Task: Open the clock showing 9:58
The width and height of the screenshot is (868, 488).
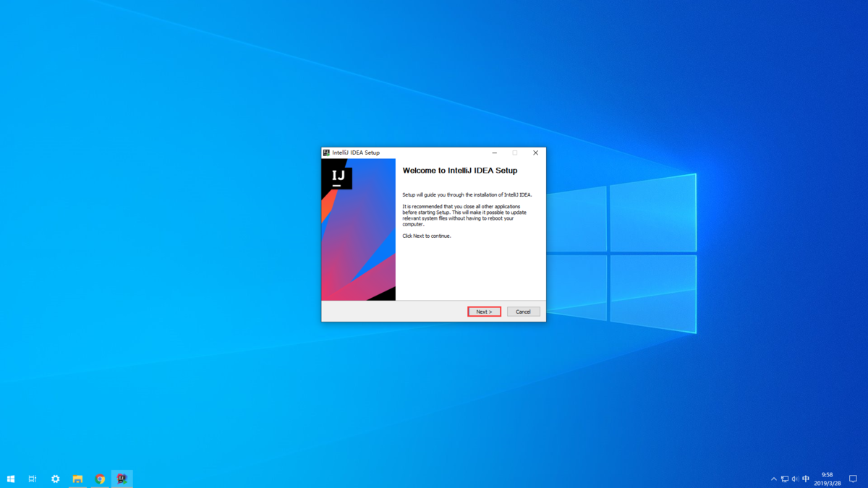Action: [827, 479]
